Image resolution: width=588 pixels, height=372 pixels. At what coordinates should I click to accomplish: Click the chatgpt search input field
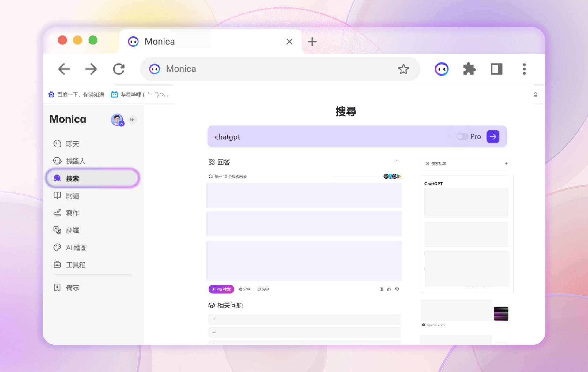pos(328,137)
